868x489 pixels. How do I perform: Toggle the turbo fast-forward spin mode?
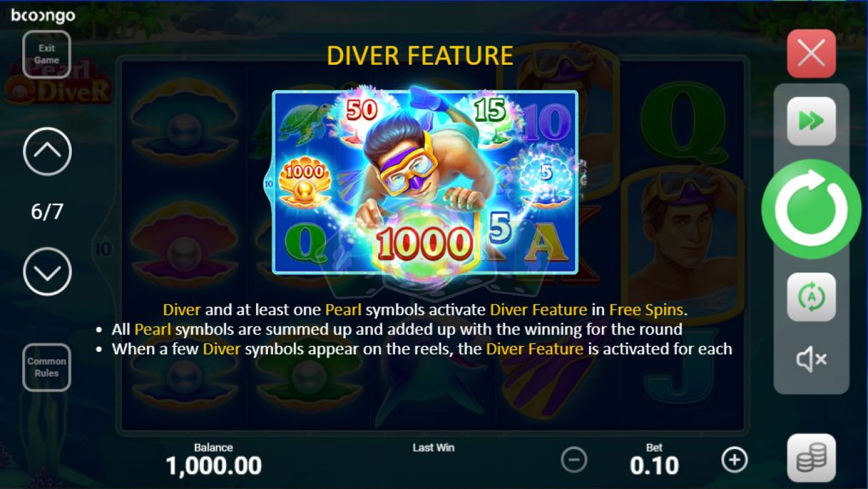(x=811, y=121)
